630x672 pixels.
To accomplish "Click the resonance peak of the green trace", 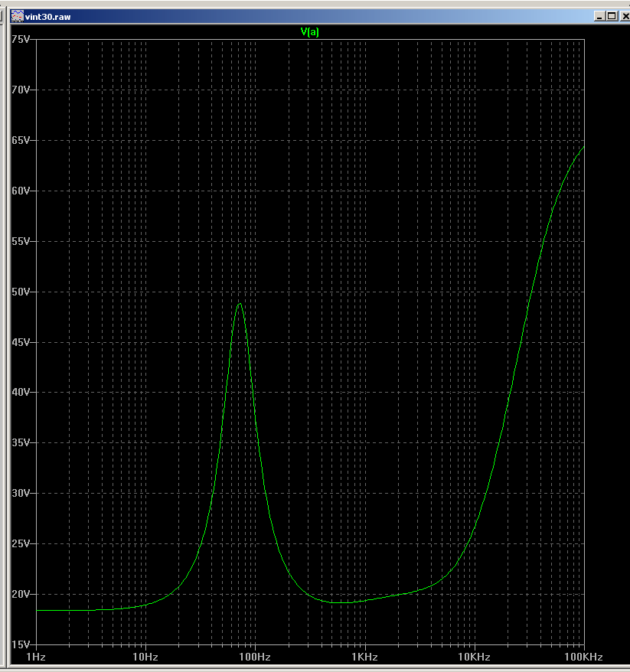I will [240, 304].
